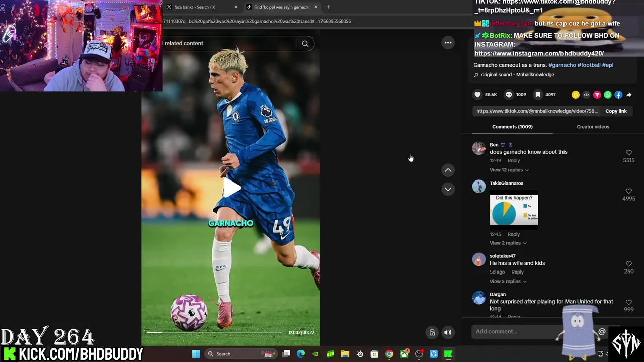Open Kick app on the taskbar
Image resolution: width=644 pixels, height=362 pixels.
pos(448,354)
